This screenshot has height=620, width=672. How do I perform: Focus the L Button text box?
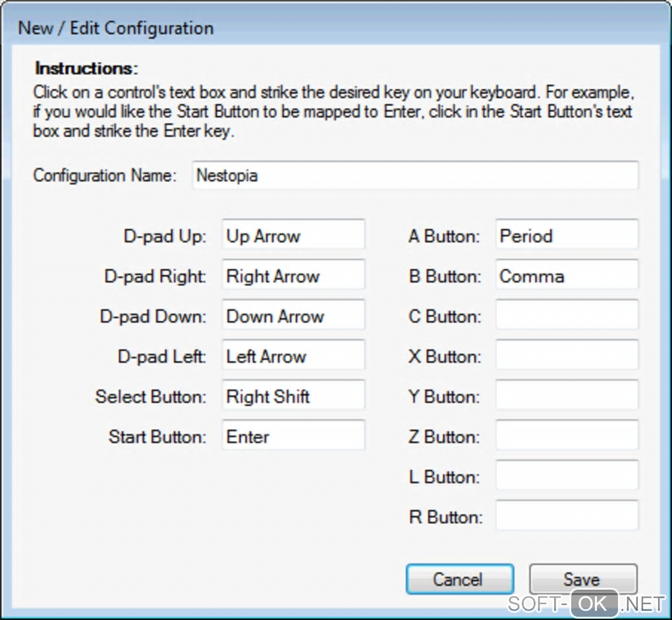tap(567, 477)
